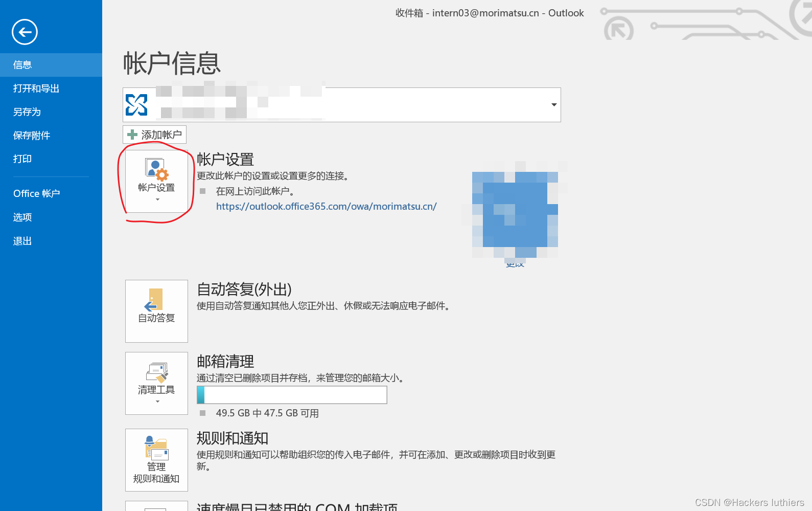812x511 pixels.
Task: Click the 帐户设置 person-gear icon
Action: tap(156, 170)
